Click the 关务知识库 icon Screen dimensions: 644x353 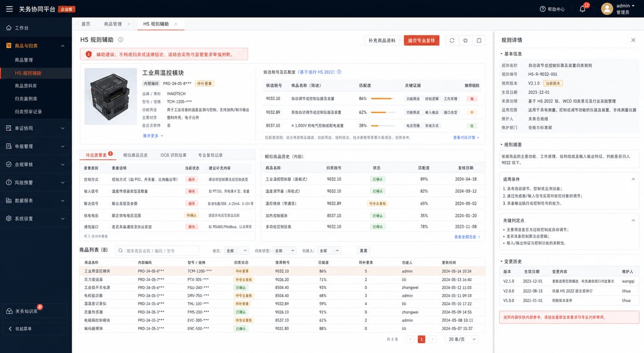tap(9, 311)
